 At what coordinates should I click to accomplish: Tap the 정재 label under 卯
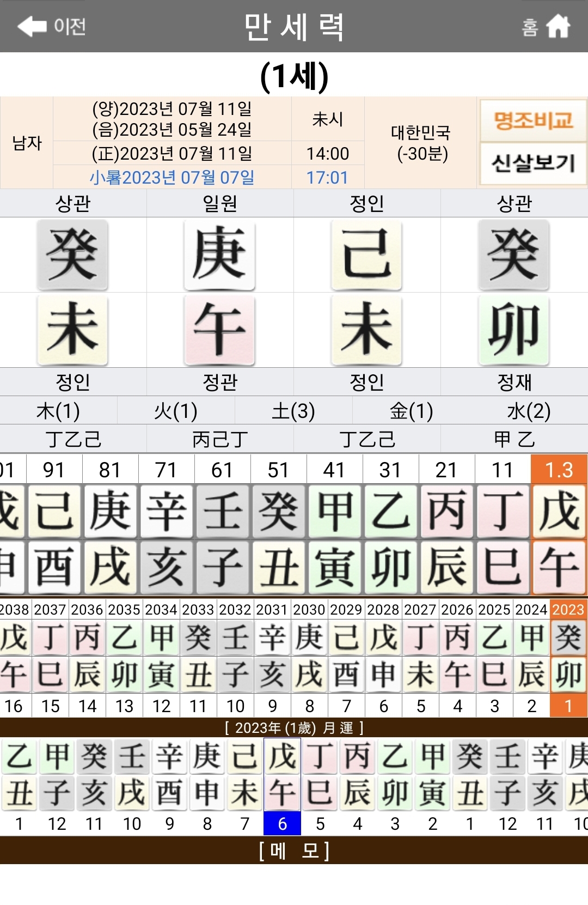tap(514, 382)
